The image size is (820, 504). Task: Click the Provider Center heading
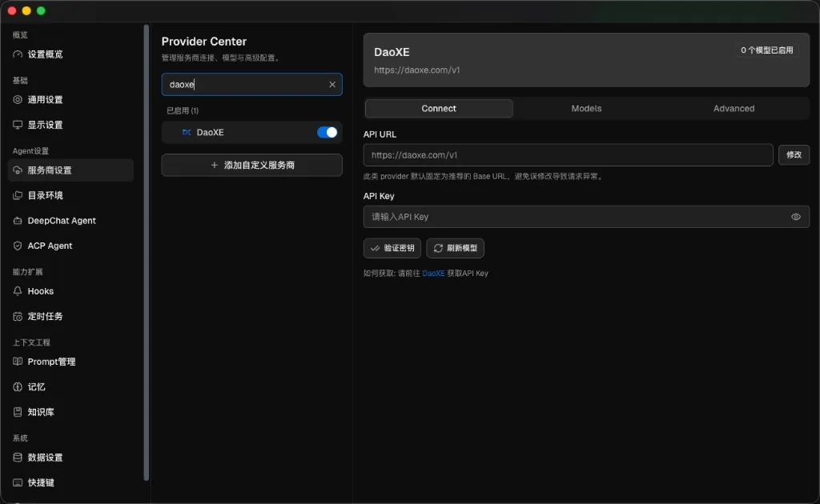tap(204, 42)
